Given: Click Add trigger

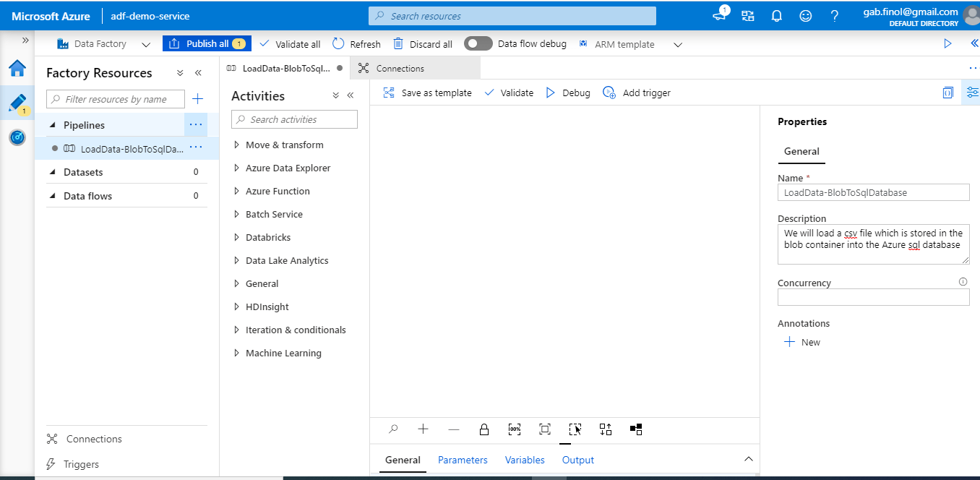Looking at the screenshot, I should 637,93.
